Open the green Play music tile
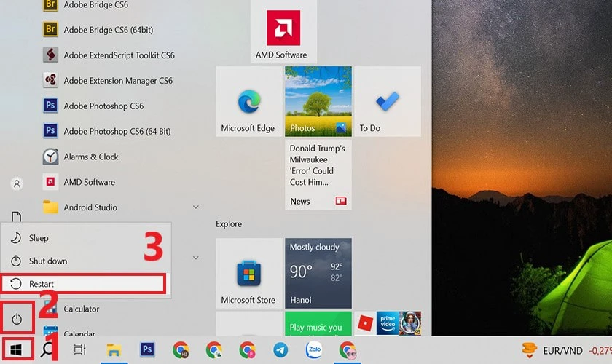Image resolution: width=612 pixels, height=364 pixels. pos(318,323)
